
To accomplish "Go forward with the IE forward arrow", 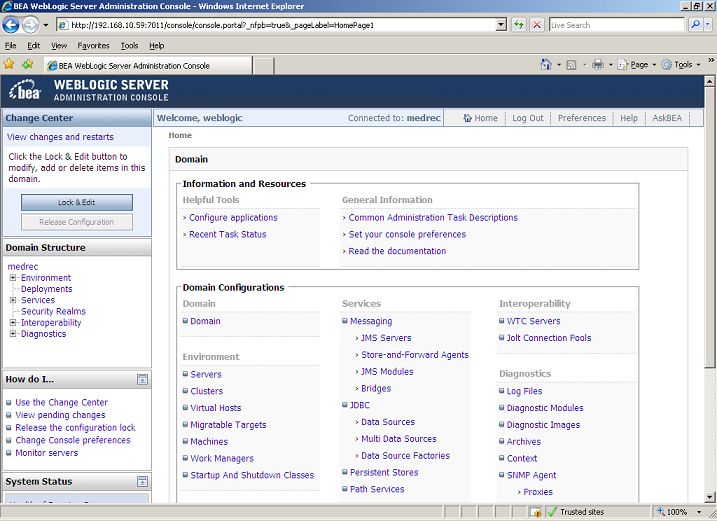I will (x=30, y=25).
